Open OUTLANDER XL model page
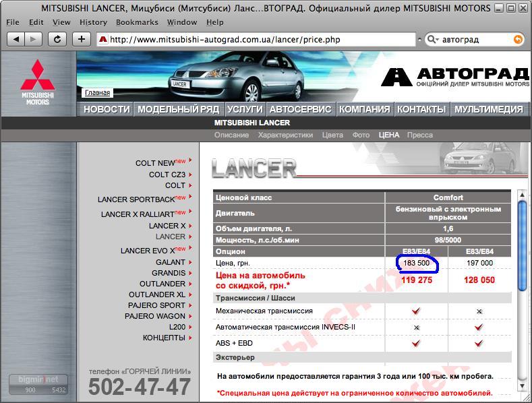This screenshot has height=403, width=532. 157,294
